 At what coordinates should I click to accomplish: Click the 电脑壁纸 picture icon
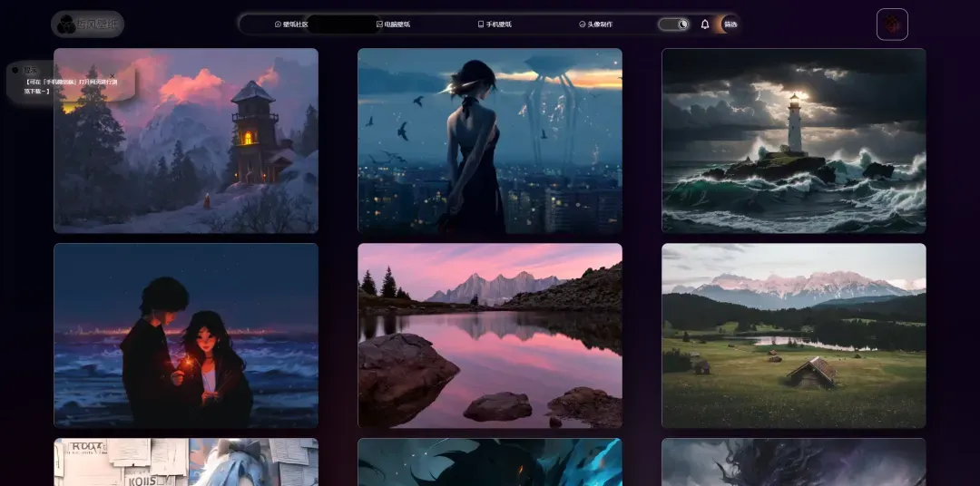point(379,24)
